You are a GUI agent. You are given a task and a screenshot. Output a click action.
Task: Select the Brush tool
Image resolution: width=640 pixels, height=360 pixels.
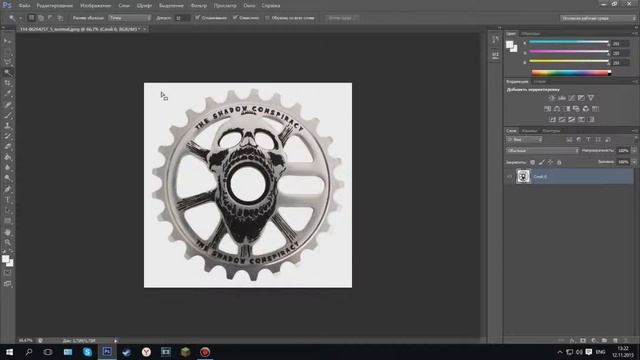click(x=7, y=115)
